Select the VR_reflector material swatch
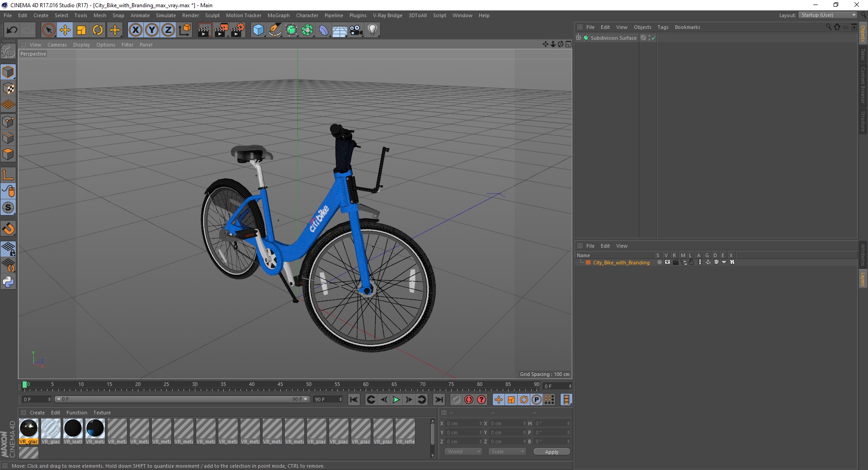 click(405, 432)
